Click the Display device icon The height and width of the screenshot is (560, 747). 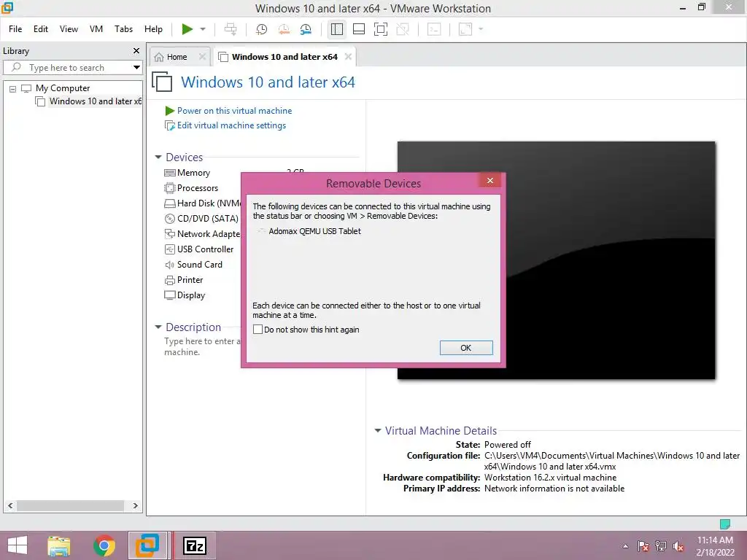169,295
